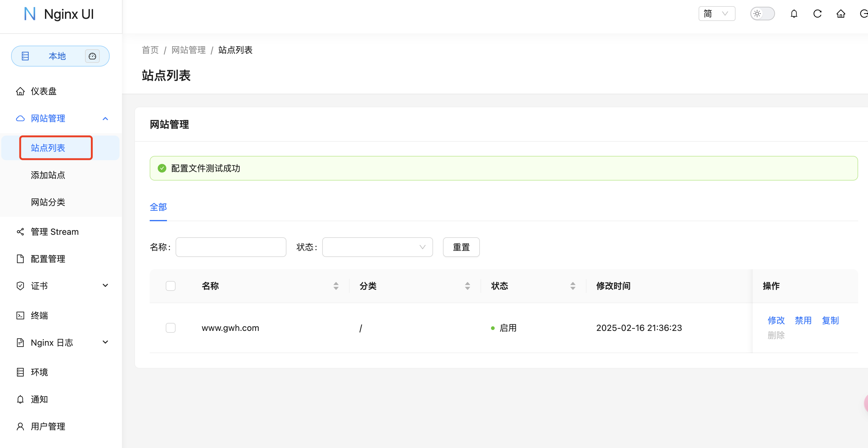Select the www.gwh.com row checkbox
The width and height of the screenshot is (868, 448).
171,328
